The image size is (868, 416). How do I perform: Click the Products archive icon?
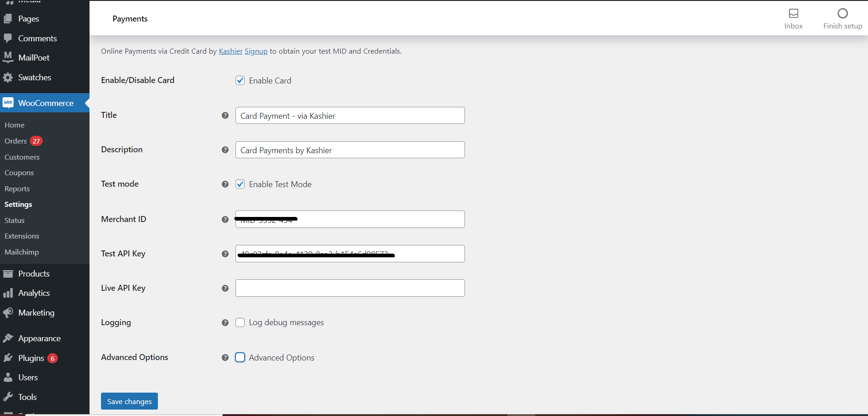(8, 274)
